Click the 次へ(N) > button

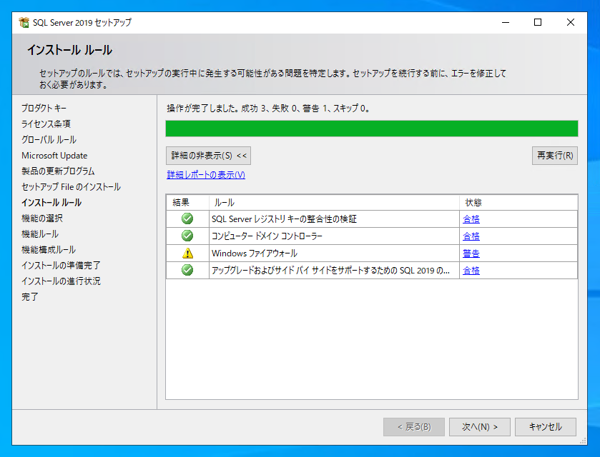479,426
